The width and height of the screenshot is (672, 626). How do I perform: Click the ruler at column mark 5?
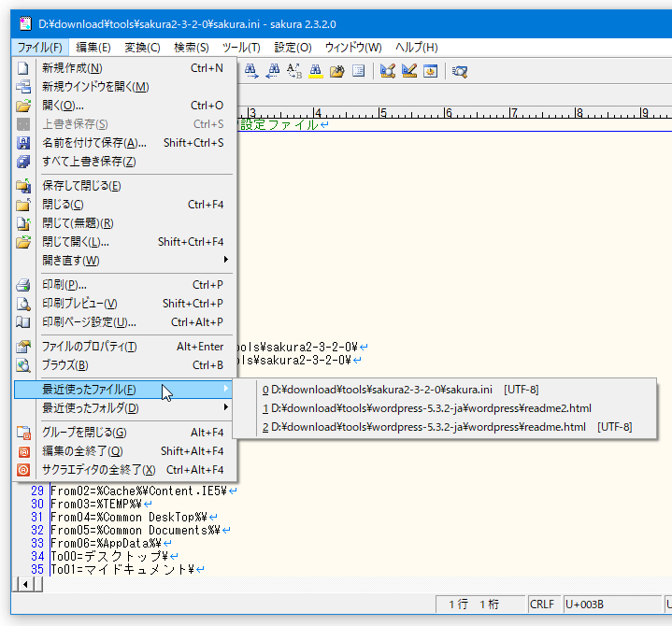(382, 113)
